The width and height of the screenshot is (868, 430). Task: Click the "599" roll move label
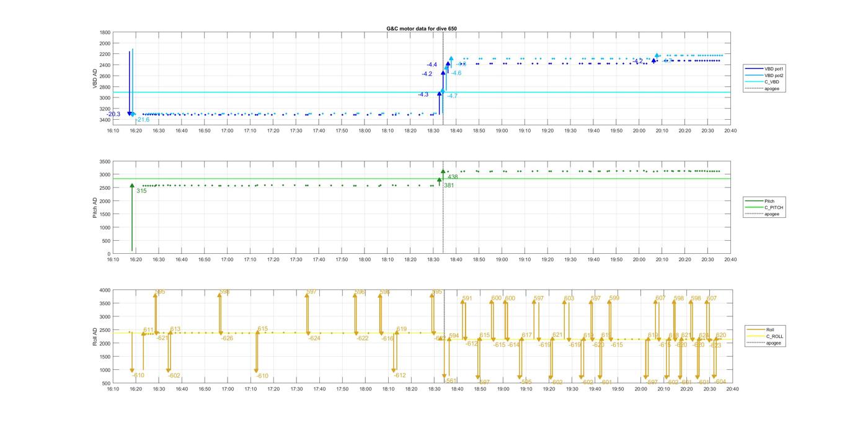click(614, 298)
